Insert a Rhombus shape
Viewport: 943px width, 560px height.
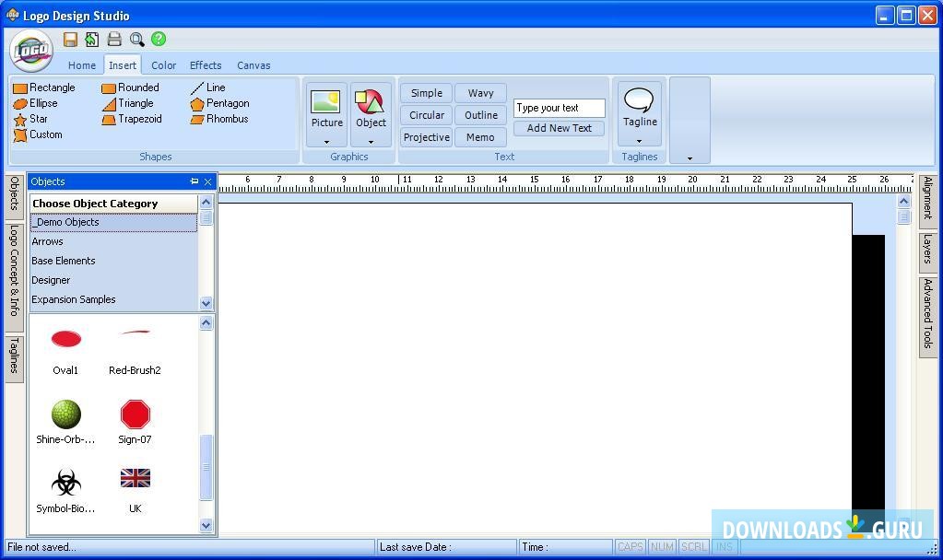point(219,119)
